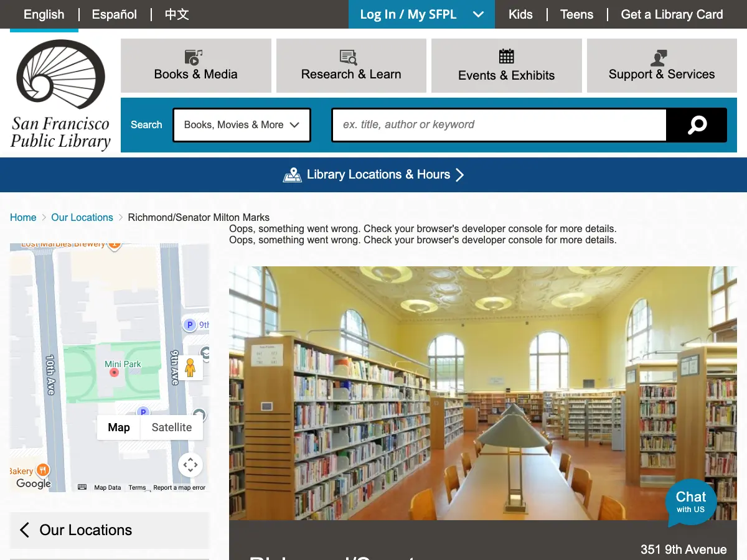Click Richmond/Senator Milton Marks breadcrumb text

[x=199, y=217]
